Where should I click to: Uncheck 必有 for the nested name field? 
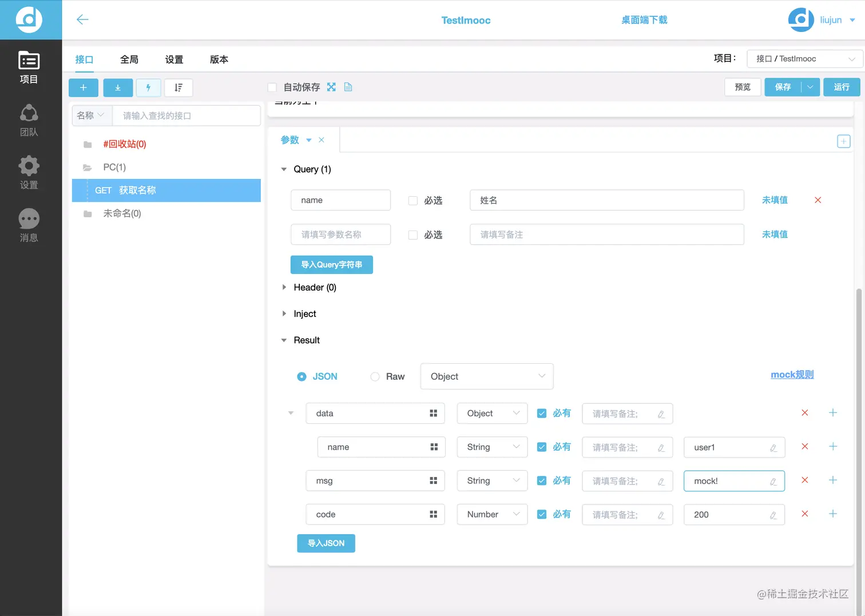(541, 447)
